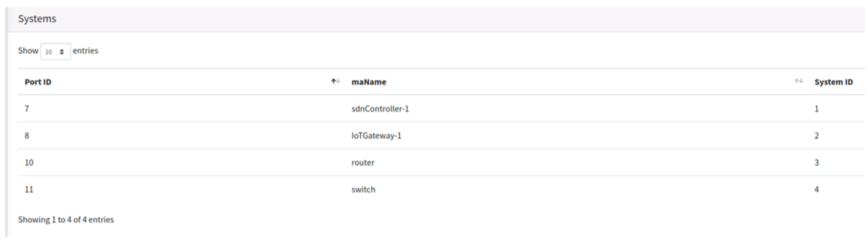The image size is (868, 246).
Task: Click the Systems panel heading
Action: pos(37,19)
